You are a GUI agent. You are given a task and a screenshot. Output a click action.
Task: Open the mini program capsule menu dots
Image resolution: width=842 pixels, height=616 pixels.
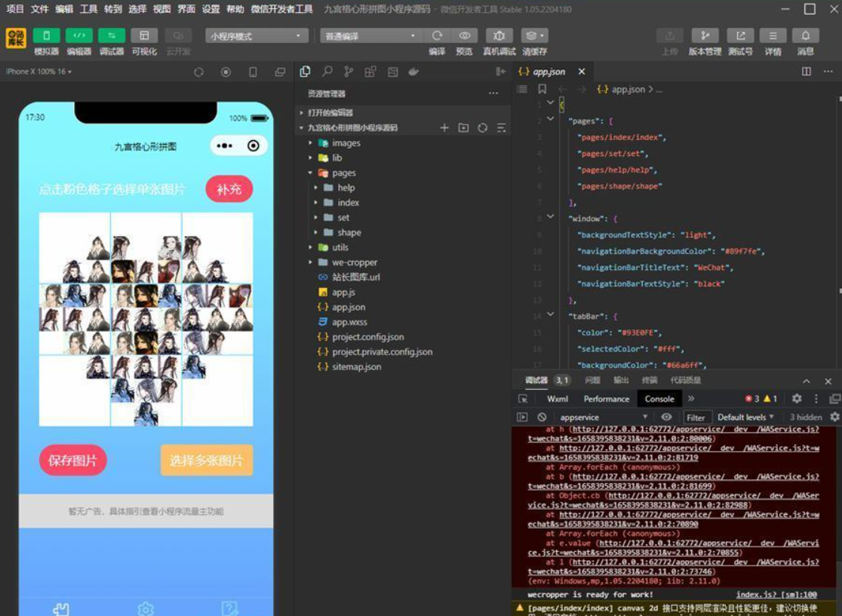[x=225, y=146]
